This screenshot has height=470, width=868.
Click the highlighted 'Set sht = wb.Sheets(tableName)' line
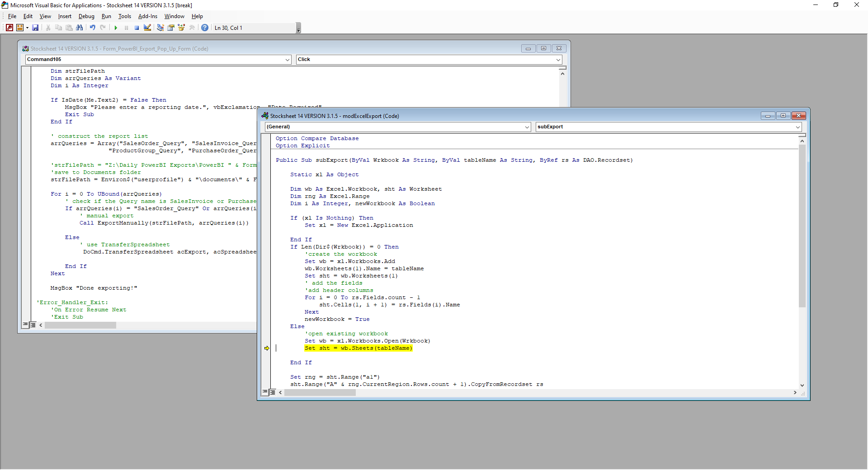[359, 348]
